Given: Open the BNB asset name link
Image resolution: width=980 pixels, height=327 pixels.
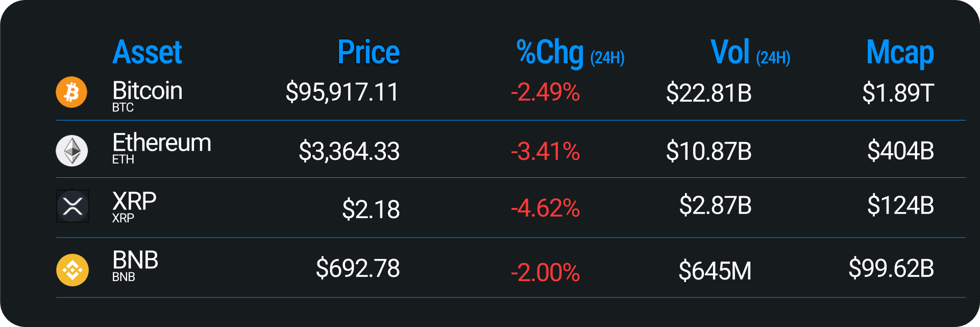Looking at the screenshot, I should [x=135, y=260].
